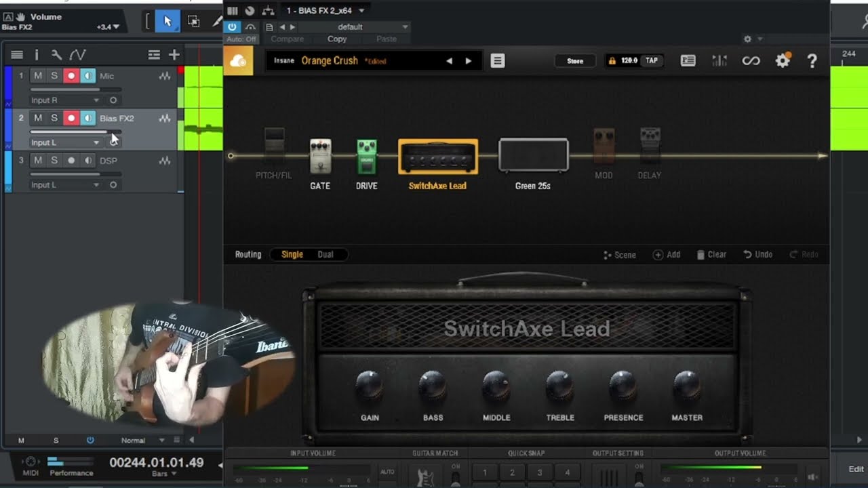
Task: Clear the signal chain
Action: [x=711, y=255]
